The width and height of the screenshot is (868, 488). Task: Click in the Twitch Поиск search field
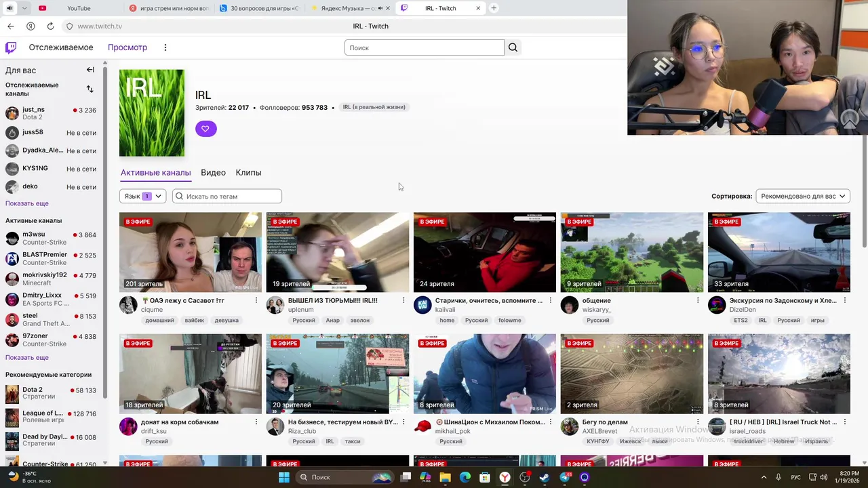click(425, 47)
